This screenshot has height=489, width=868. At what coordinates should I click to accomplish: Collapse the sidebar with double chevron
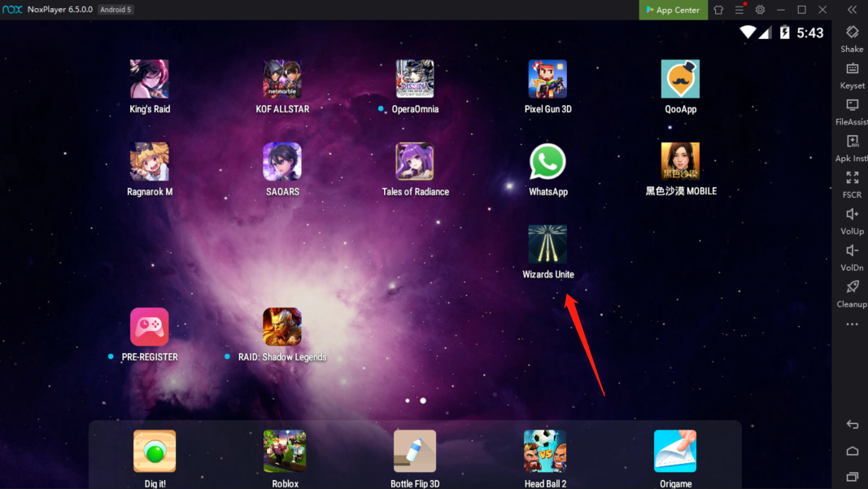852,10
